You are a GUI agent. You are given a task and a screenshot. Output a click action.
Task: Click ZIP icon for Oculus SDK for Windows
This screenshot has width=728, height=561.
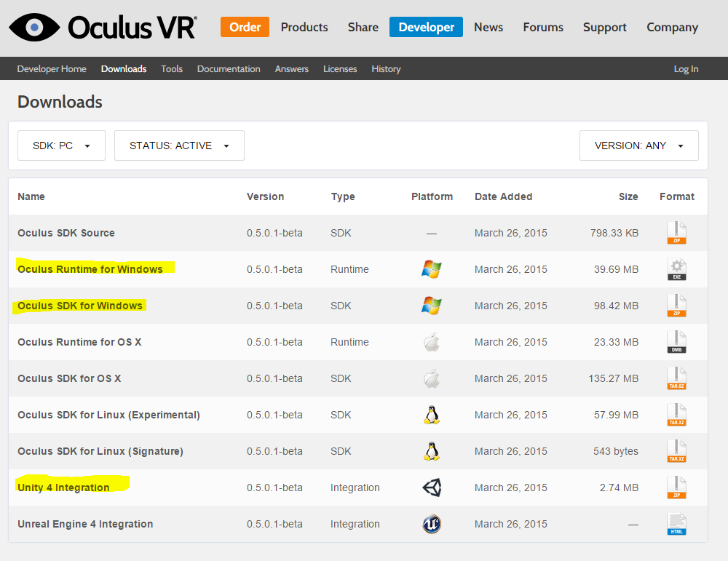click(676, 306)
